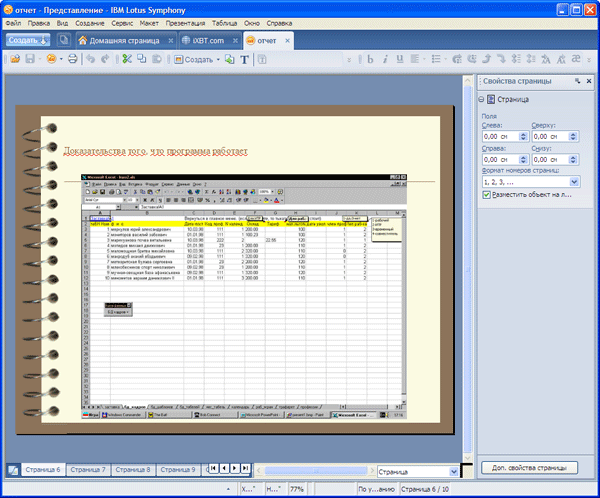The width and height of the screenshot is (600, 498).
Task: Redo the last action
Action: click(x=105, y=59)
